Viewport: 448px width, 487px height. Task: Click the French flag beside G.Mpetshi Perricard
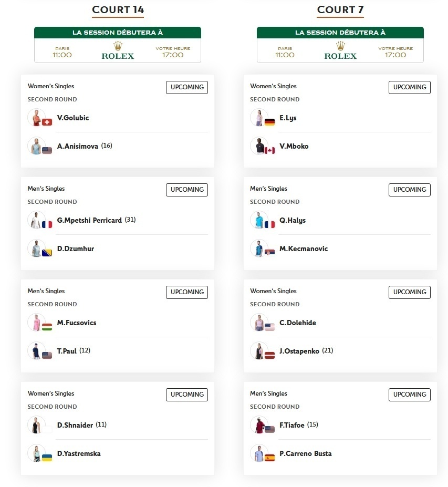[47, 224]
